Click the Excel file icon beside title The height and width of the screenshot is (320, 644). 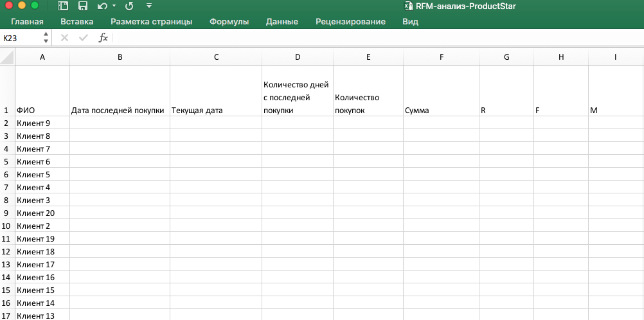(408, 6)
